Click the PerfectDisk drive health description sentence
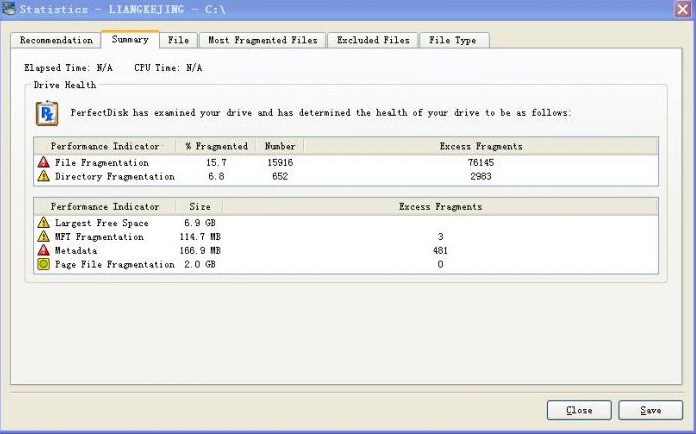696x434 pixels. pos(321,113)
